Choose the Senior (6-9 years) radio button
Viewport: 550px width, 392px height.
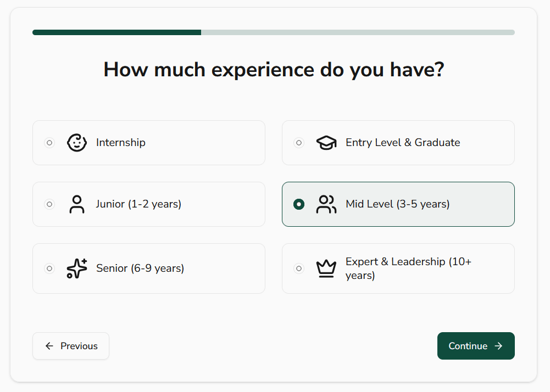[x=49, y=268]
